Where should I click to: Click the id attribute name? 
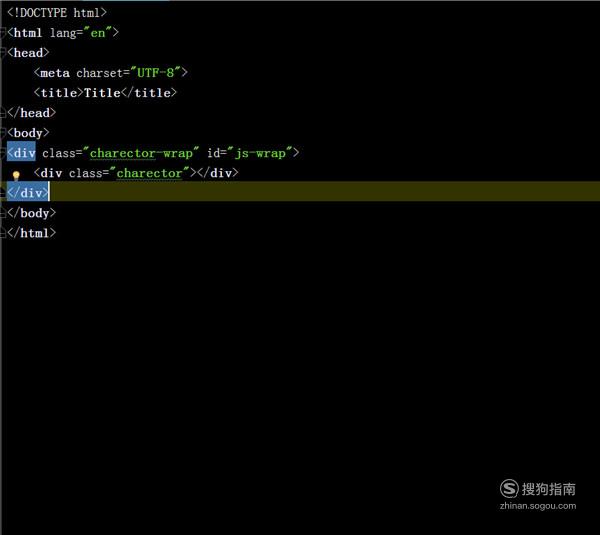214,153
